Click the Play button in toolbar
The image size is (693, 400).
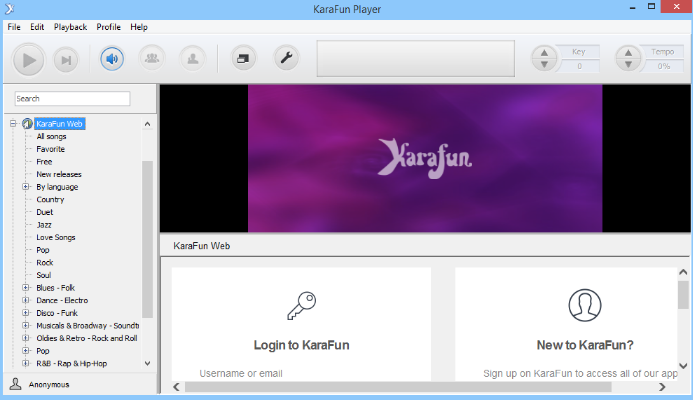pos(28,60)
